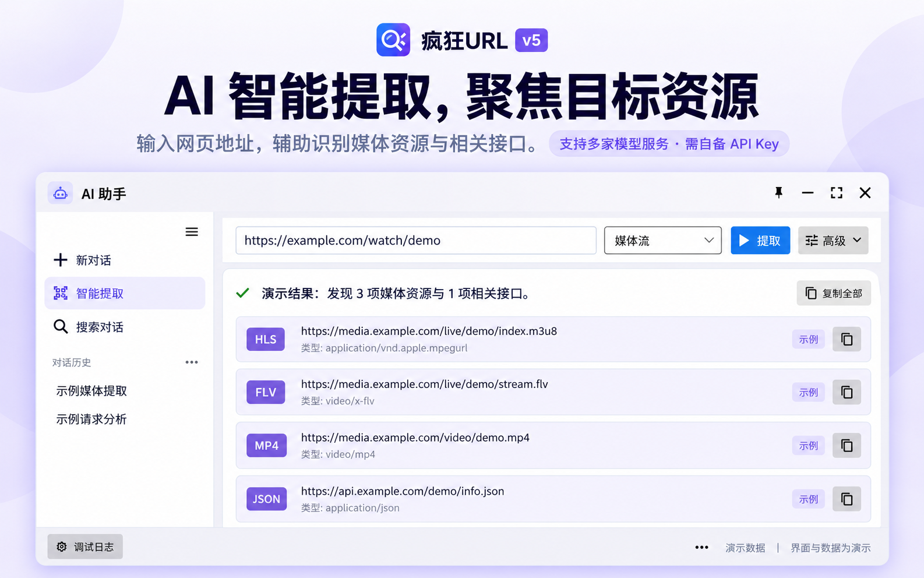
Task: Open history item 示例媒体提取
Action: coord(91,391)
